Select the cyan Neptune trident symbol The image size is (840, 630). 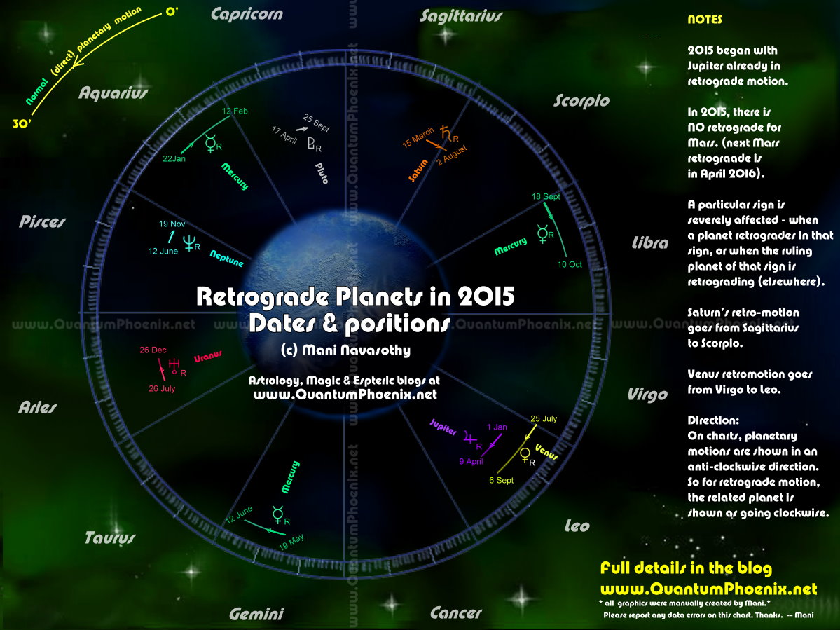[189, 242]
